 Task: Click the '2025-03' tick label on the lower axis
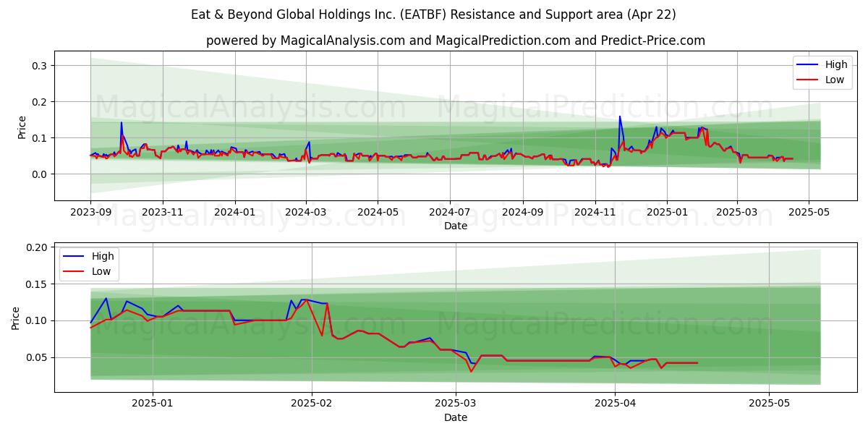(x=456, y=404)
